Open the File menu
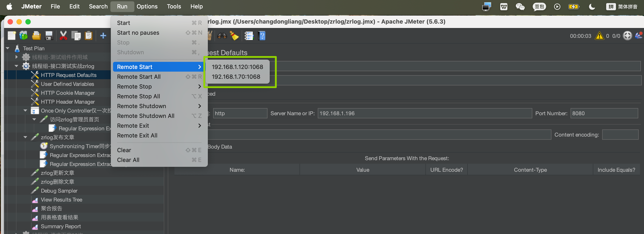644x234 pixels. [x=55, y=6]
